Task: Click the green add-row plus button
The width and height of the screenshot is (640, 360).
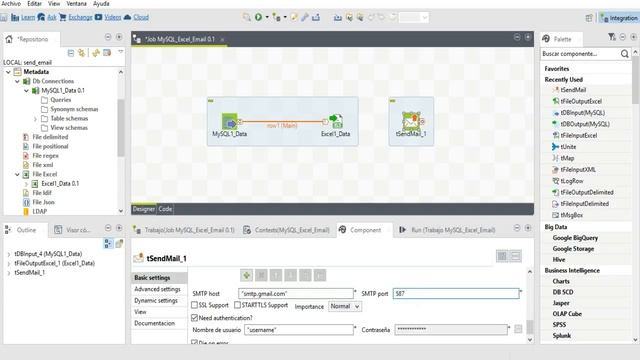Action: pos(247,276)
